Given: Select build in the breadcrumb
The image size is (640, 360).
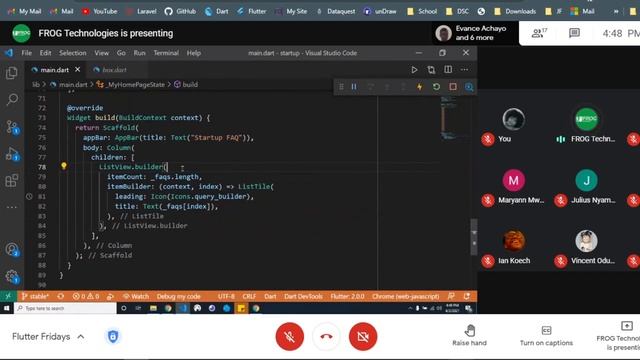Looking at the screenshot, I should [190, 84].
